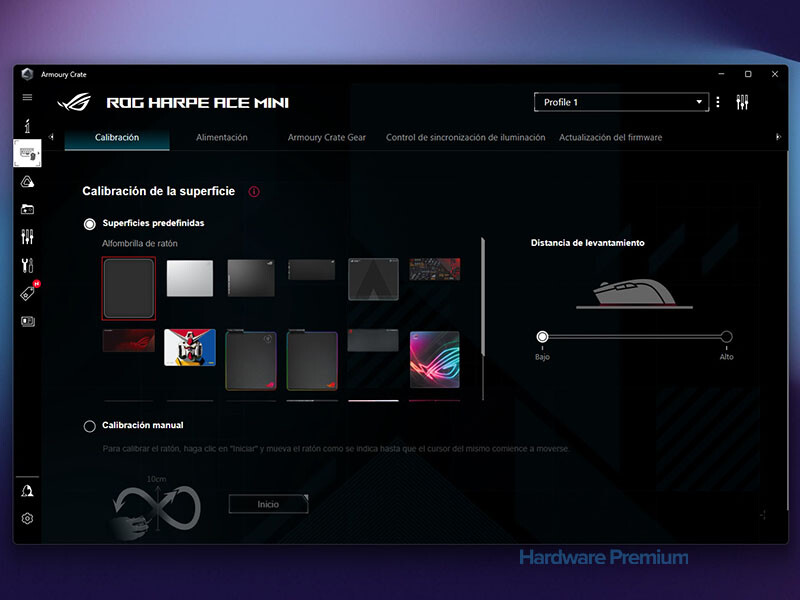Image resolution: width=800 pixels, height=600 pixels.
Task: Click the ROG logo in header
Action: [74, 102]
